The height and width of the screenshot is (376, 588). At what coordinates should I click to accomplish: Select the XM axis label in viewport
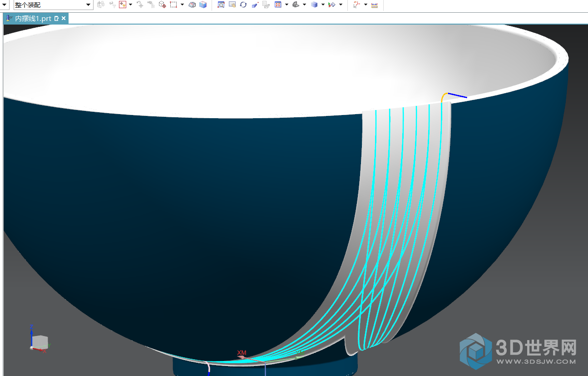click(x=242, y=353)
